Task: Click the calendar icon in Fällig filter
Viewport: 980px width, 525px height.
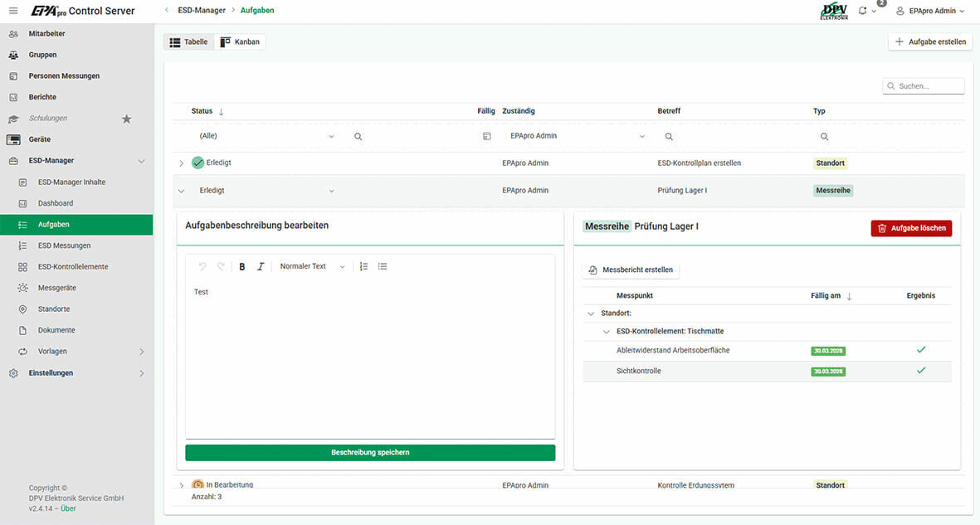Action: (487, 136)
